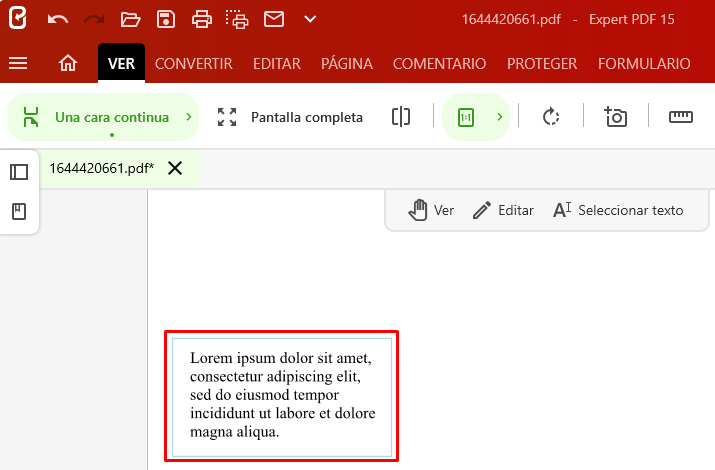Click the split view compare icon

click(401, 117)
